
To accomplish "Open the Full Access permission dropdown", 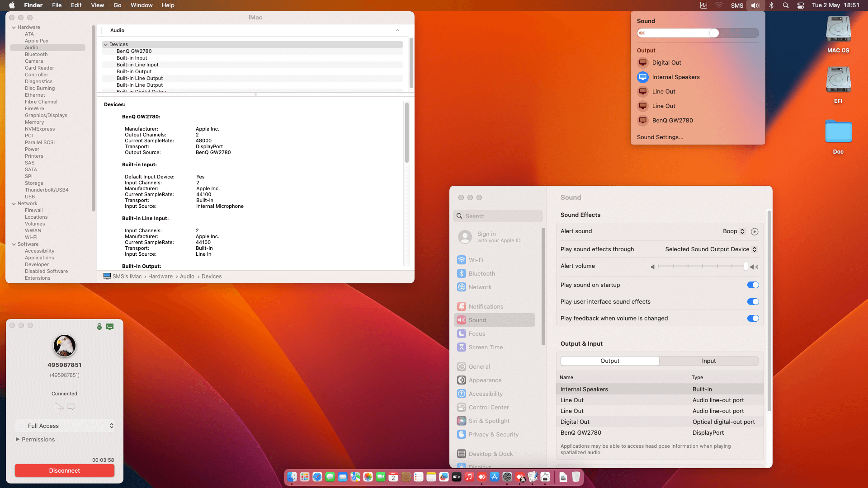I will tap(65, 426).
